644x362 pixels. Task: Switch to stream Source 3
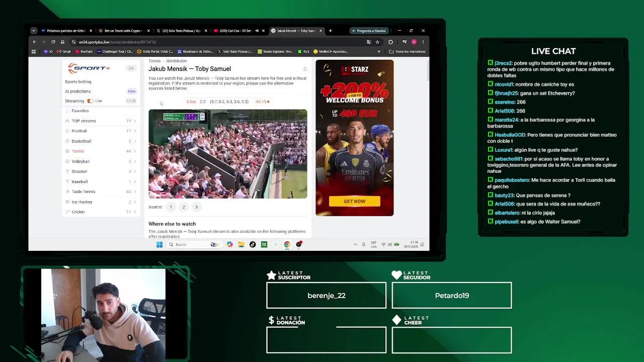pyautogui.click(x=196, y=207)
